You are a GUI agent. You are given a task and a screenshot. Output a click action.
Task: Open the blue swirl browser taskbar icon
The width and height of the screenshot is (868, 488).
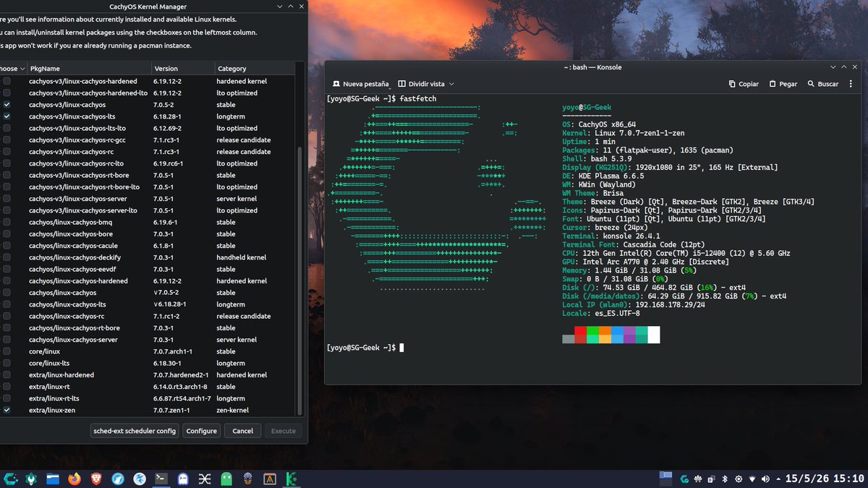118,479
